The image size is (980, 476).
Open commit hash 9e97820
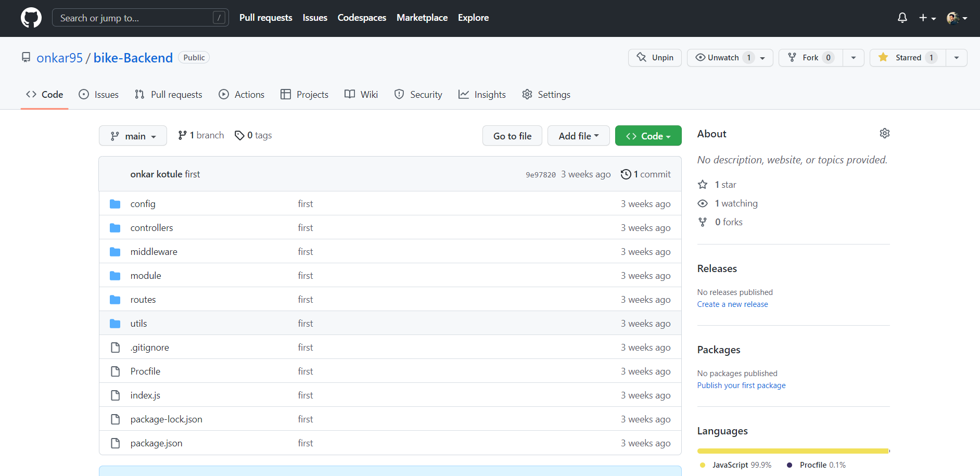540,175
